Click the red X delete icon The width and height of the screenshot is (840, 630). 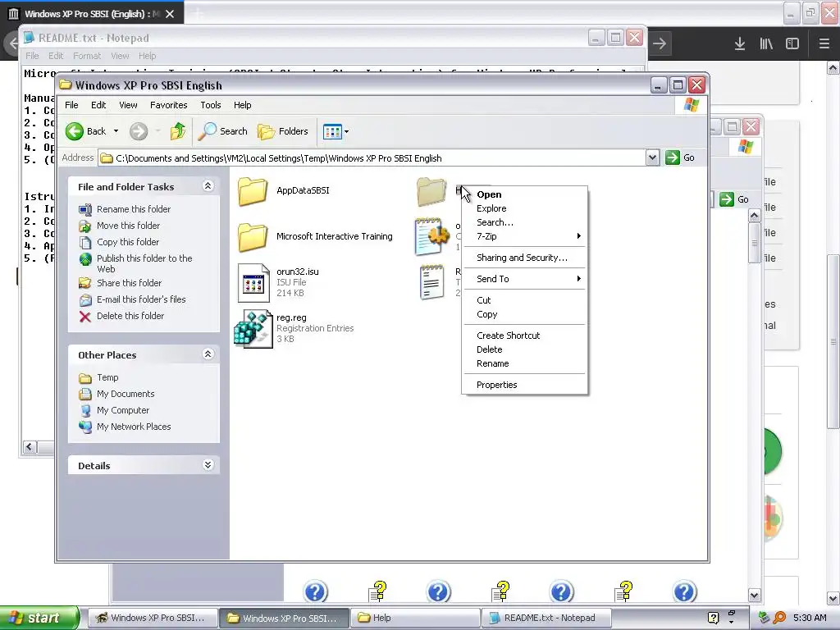point(84,317)
